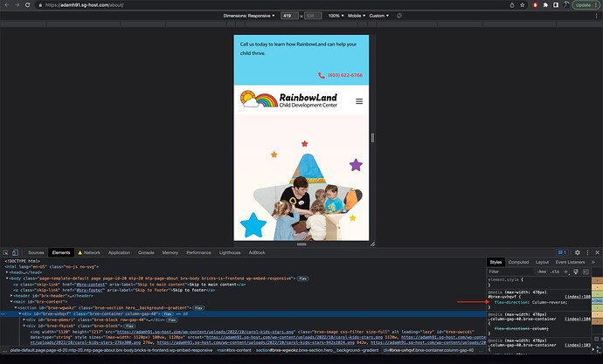This screenshot has width=603, height=364.
Task: Open the Extensions puzzle-piece menu
Action: pyautogui.click(x=545, y=5)
